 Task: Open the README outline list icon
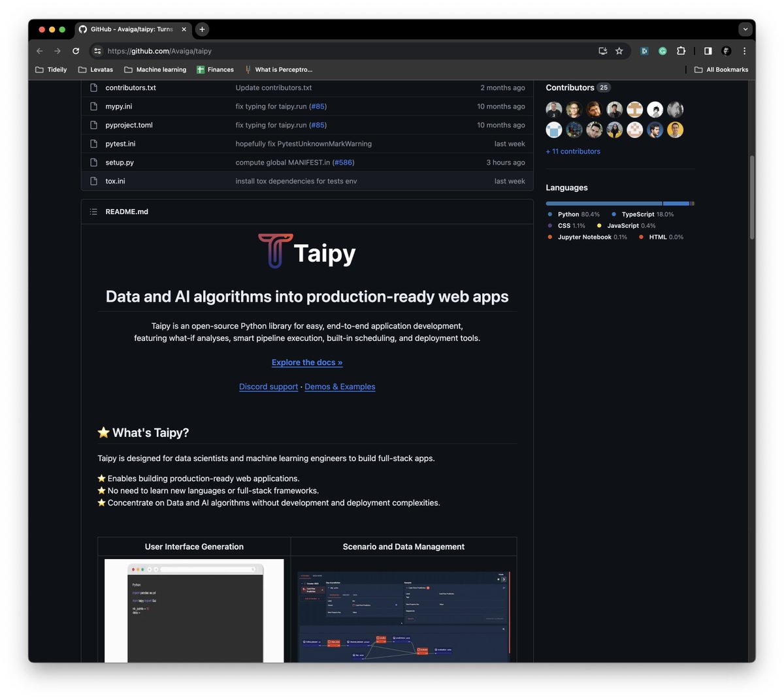pos(93,212)
